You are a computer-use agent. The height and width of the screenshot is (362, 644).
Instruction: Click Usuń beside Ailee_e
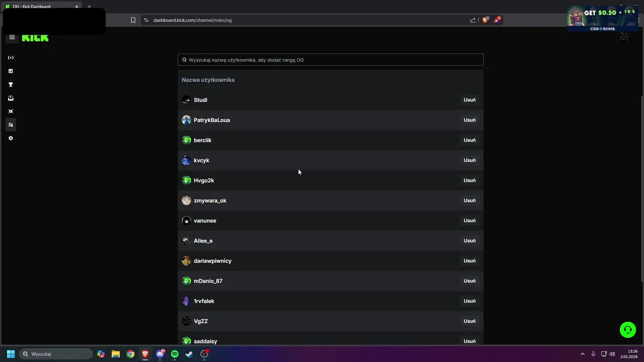pos(469,241)
